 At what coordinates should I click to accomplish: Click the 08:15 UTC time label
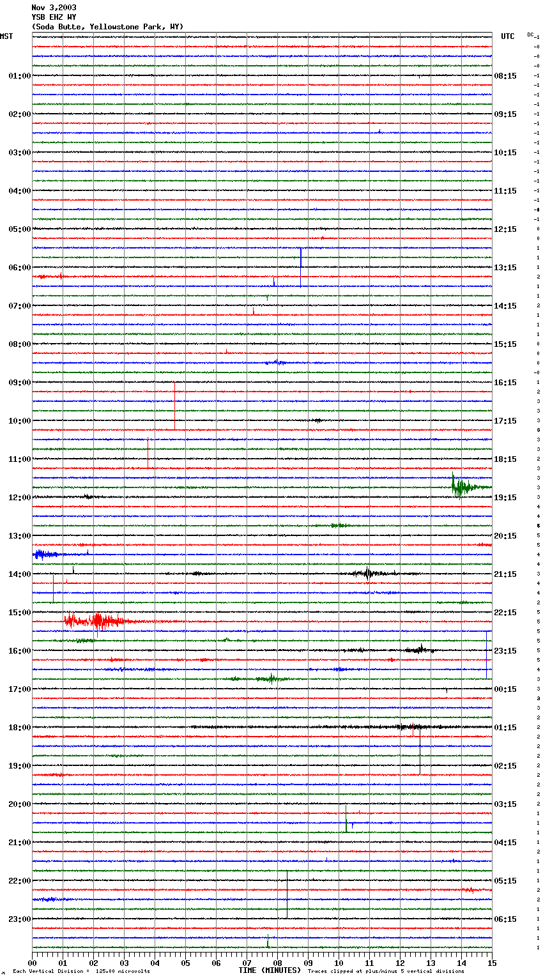pos(505,76)
